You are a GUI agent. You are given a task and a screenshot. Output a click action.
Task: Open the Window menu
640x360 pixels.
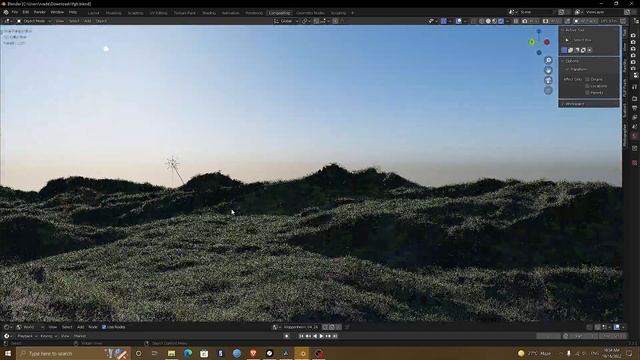coord(57,12)
